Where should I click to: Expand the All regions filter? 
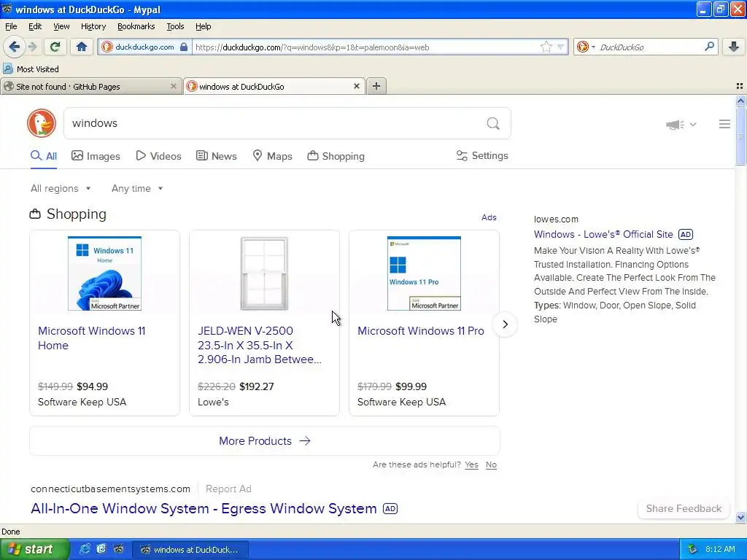(x=61, y=189)
